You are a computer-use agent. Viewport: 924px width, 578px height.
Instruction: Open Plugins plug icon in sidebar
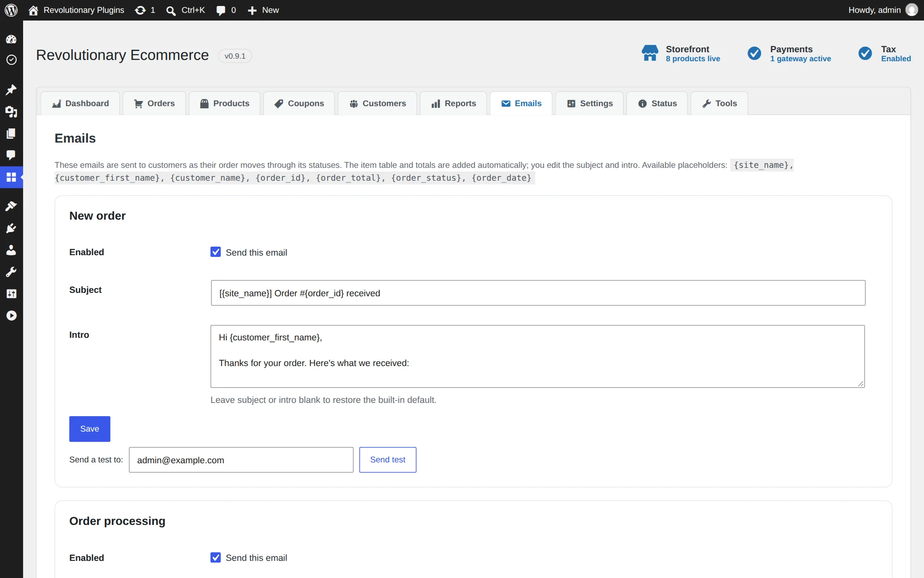point(11,228)
